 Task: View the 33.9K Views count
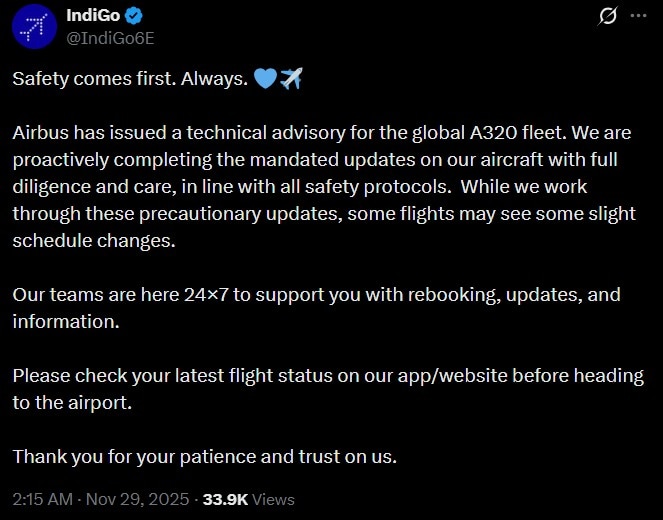[x=250, y=499]
